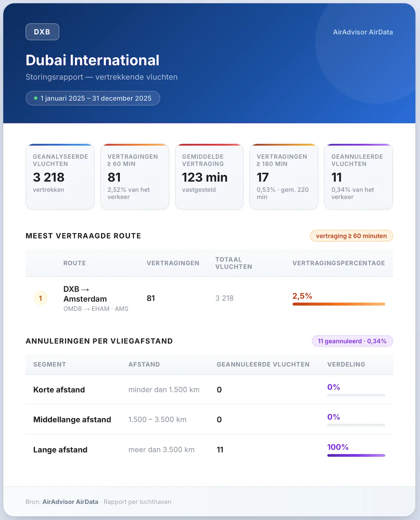This screenshot has height=520, width=420.
Task: Select the Lange afstand row label
Action: tap(60, 450)
